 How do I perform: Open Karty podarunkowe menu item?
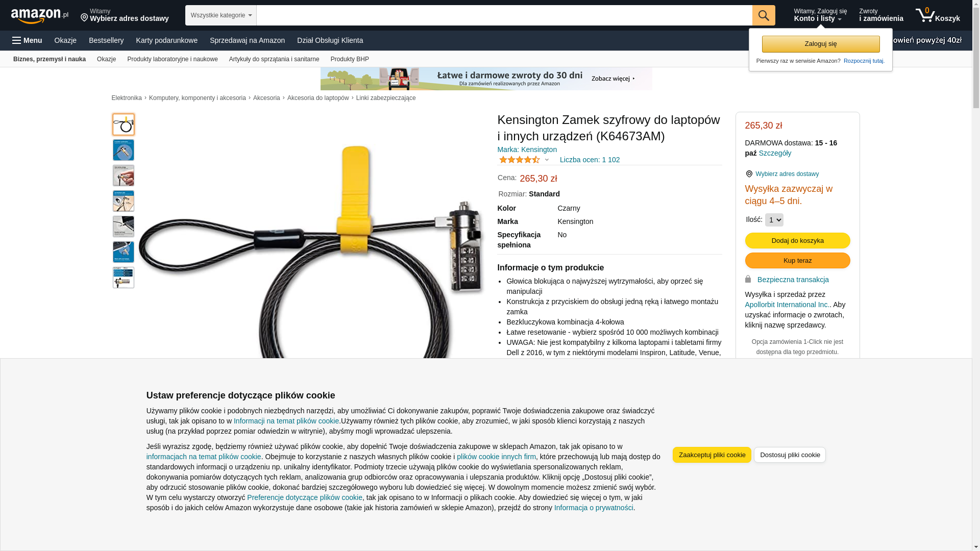pyautogui.click(x=166, y=40)
